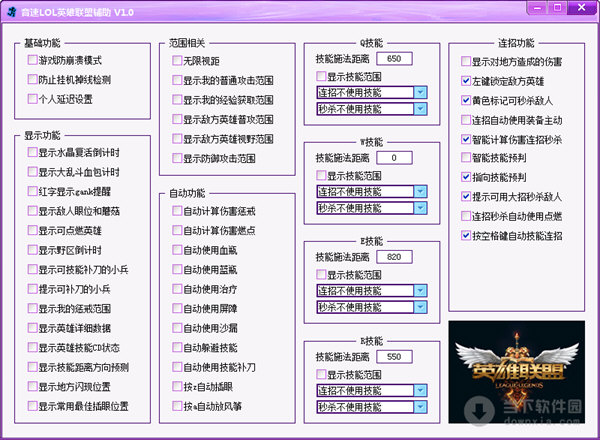The image size is (600, 440).
Task: Enable 无限视距 checkbox
Action: [x=177, y=60]
